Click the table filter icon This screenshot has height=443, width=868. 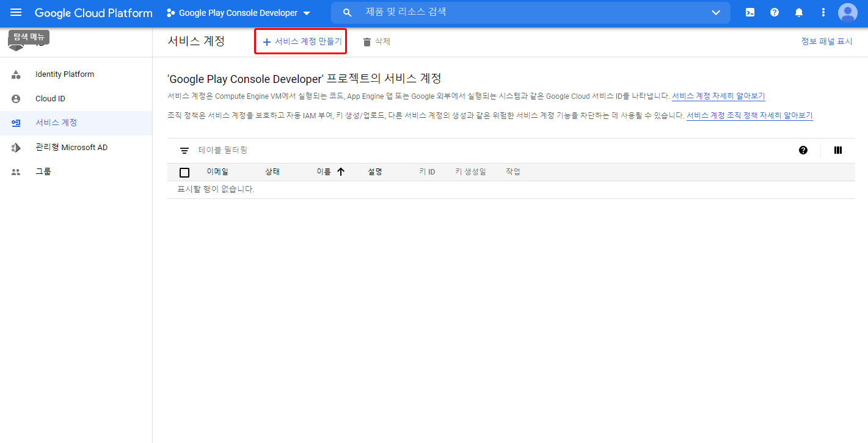click(x=184, y=150)
